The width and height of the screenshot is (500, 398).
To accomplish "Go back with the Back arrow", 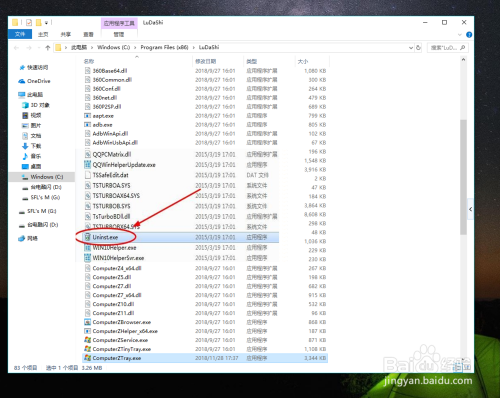I will point(16,48).
